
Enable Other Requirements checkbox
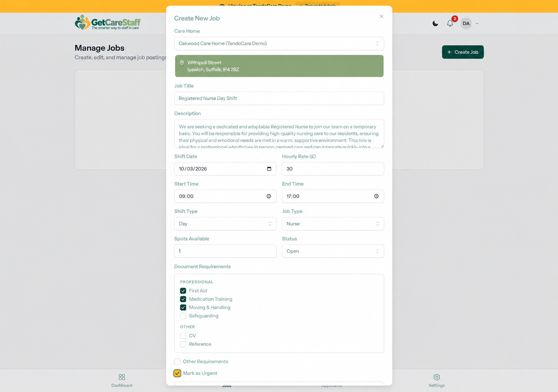click(177, 361)
